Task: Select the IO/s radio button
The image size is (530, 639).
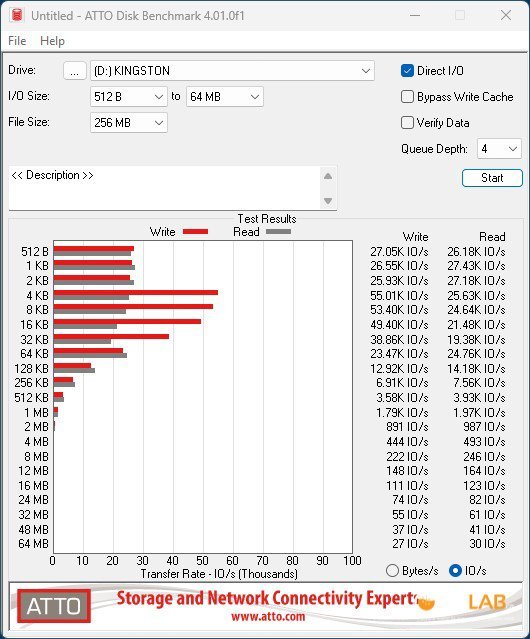Action: (x=455, y=571)
